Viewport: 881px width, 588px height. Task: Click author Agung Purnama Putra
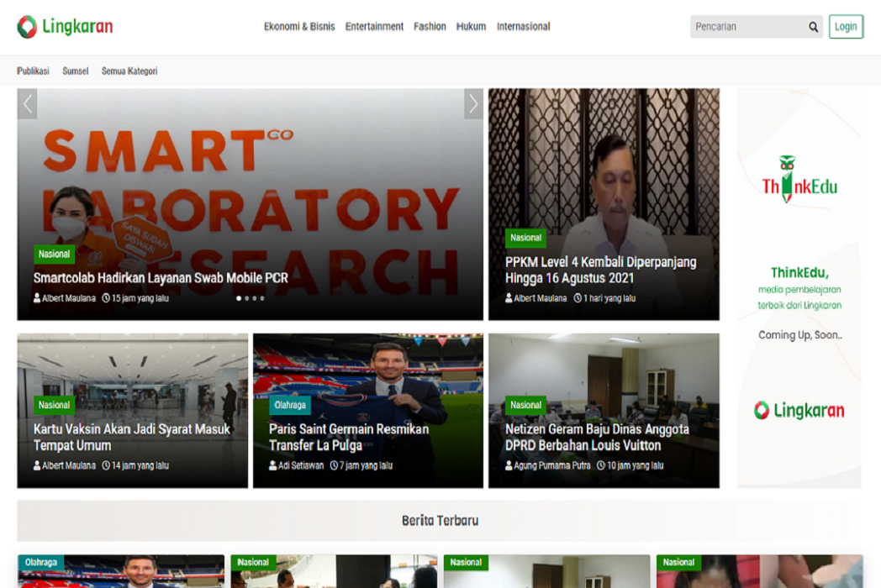click(x=548, y=465)
